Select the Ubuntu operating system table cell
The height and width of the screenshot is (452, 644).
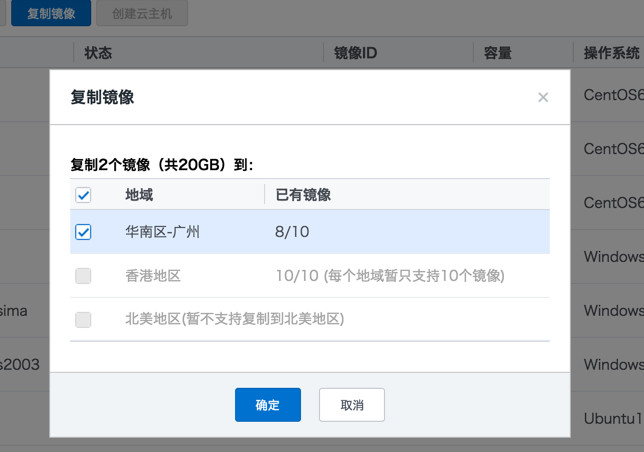pos(612,417)
